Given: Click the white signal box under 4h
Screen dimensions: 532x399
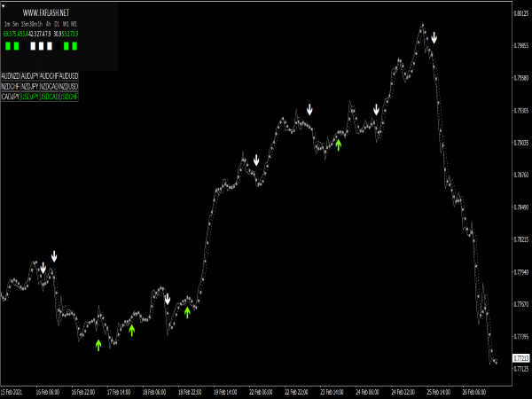Looking at the screenshot, I should click(x=50, y=46).
